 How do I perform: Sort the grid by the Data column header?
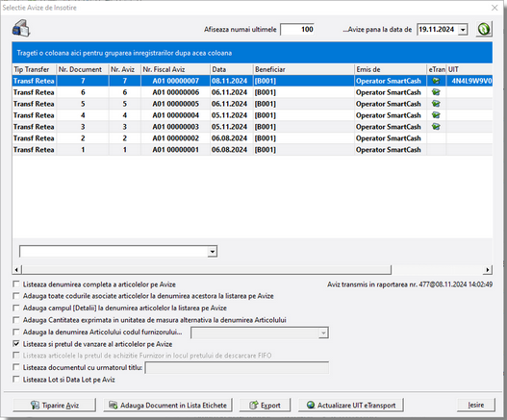point(231,69)
